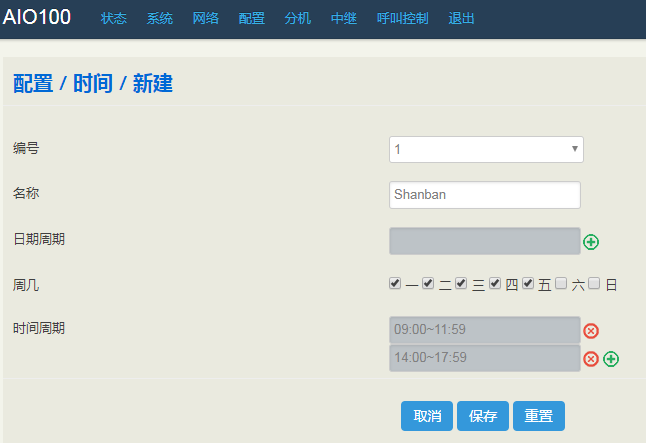646x443 pixels.
Task: Open the 编号 number dropdown
Action: pyautogui.click(x=486, y=149)
